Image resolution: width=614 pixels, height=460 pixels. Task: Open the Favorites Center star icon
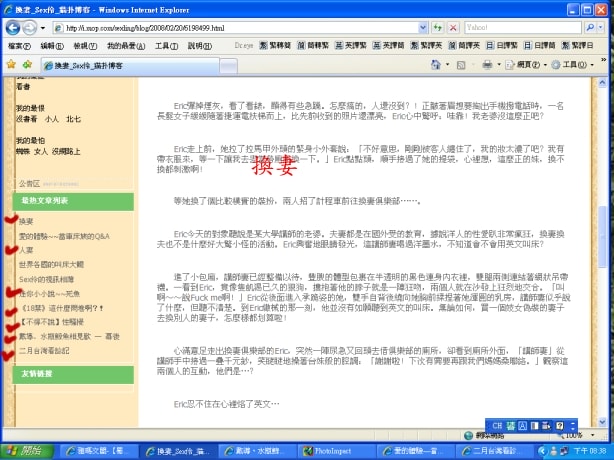11,64
